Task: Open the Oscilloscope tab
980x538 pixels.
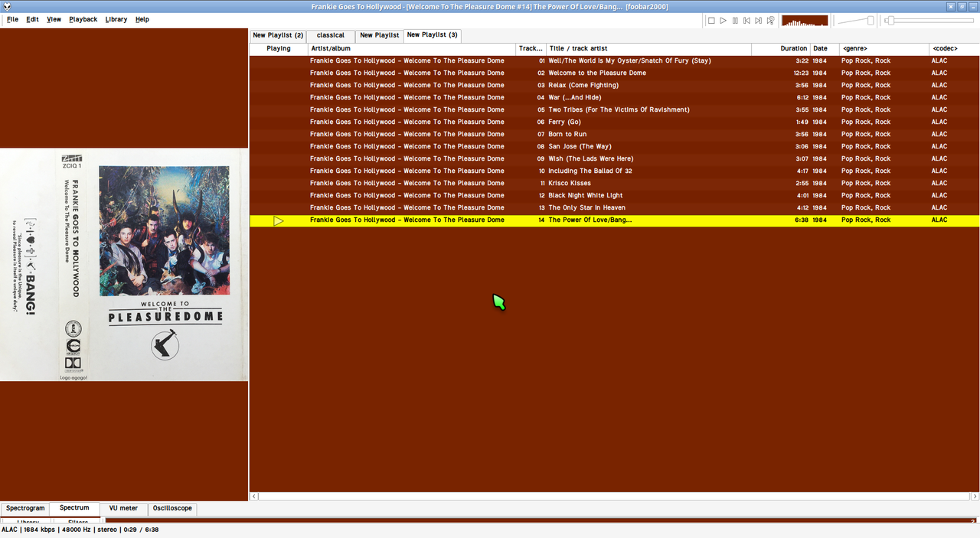Action: [172, 508]
